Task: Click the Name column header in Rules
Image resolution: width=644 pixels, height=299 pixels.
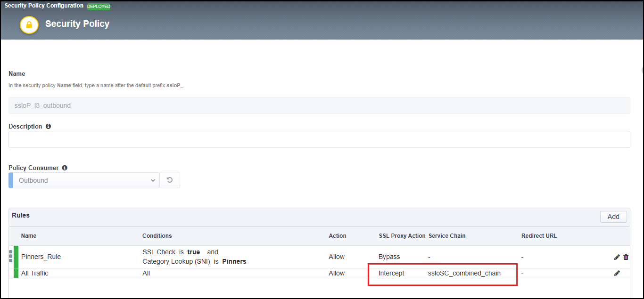Action: coord(29,236)
